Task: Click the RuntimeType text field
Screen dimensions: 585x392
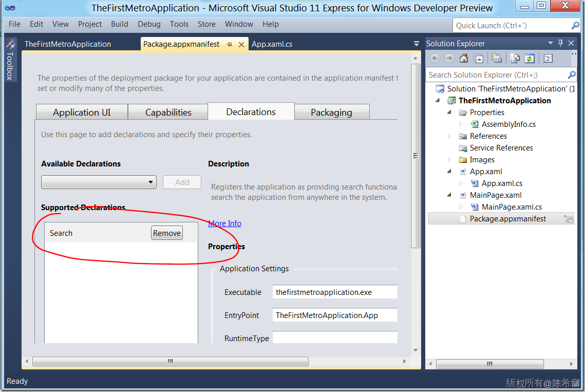Action: click(335, 338)
